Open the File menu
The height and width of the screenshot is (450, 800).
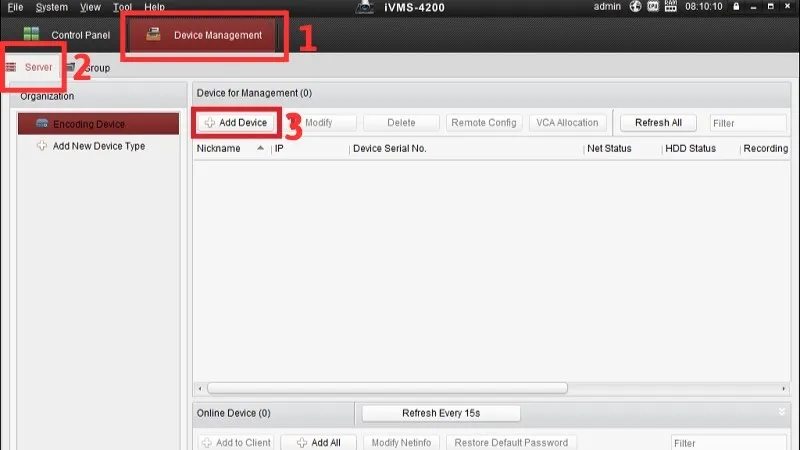pos(15,7)
